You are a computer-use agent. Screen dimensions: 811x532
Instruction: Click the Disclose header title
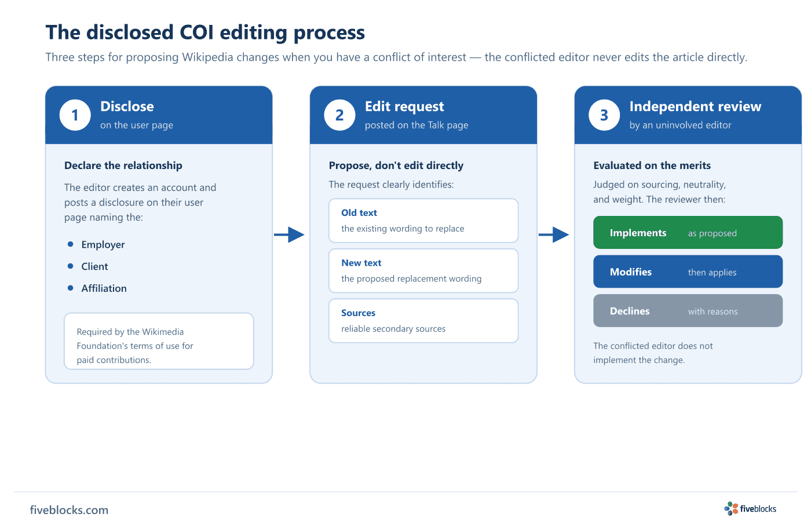pyautogui.click(x=127, y=107)
